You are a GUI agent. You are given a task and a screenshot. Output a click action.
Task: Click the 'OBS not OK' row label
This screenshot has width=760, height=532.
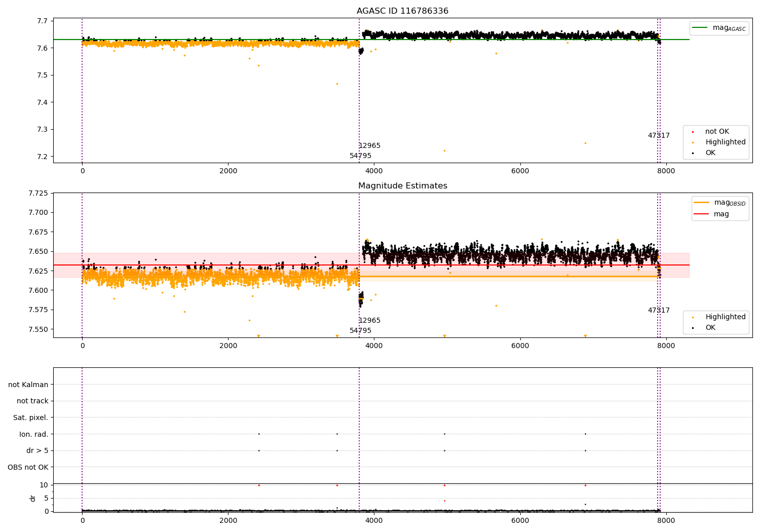28,467
